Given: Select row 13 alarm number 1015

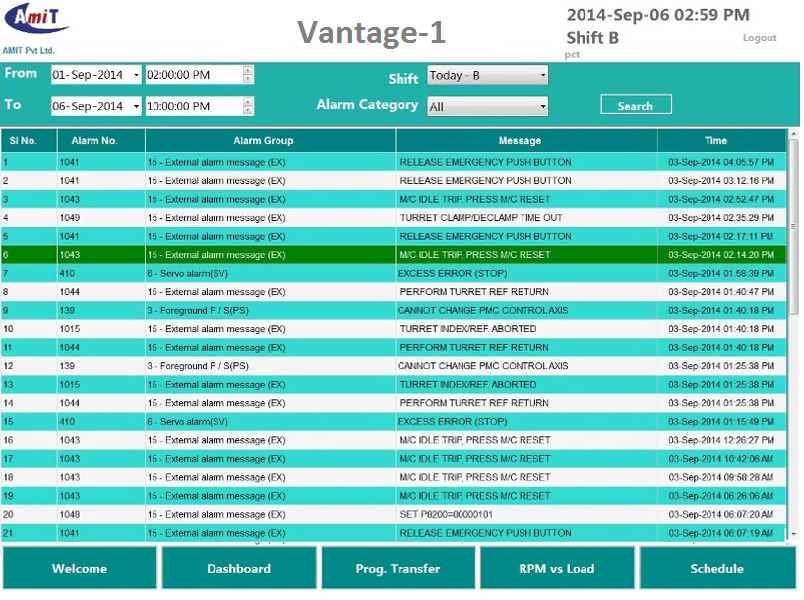Looking at the screenshot, I should [70, 385].
